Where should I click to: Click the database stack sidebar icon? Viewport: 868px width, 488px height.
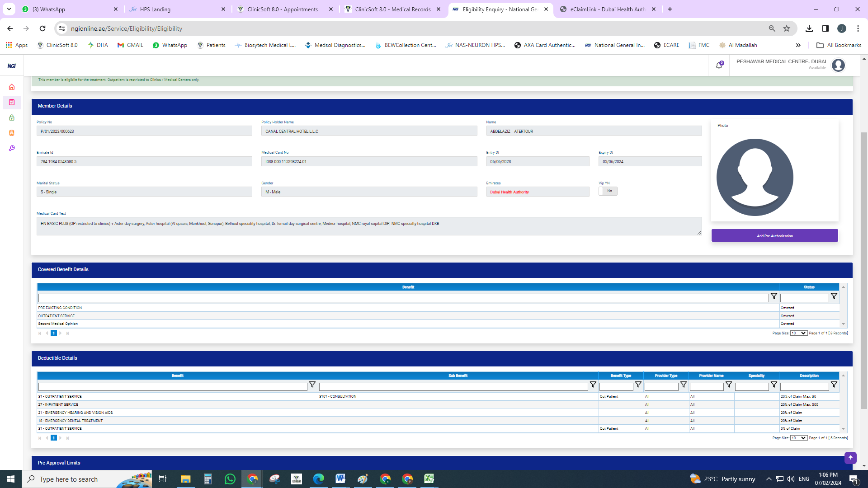tap(12, 133)
